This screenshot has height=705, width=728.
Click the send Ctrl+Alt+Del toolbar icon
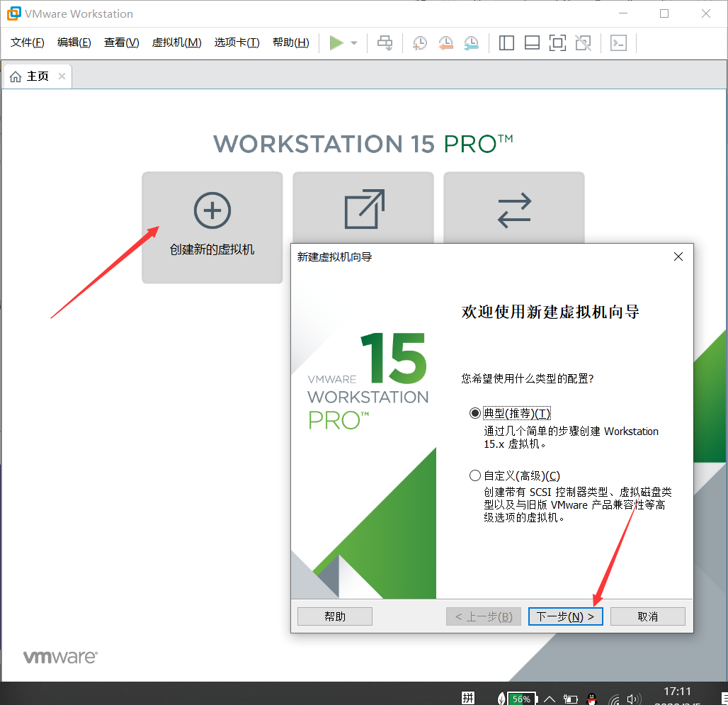385,43
